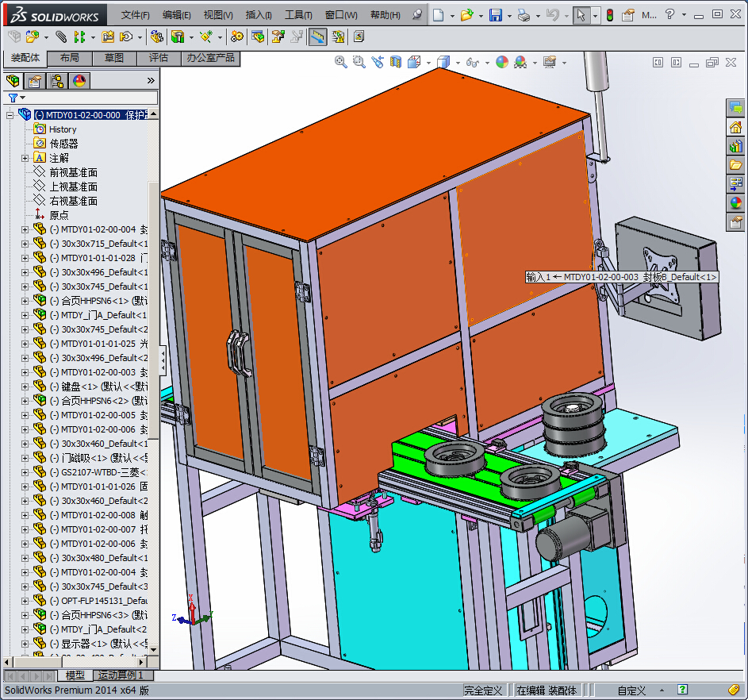The image size is (748, 700).
Task: Click the right-panel collapse viewport button
Action: tap(676, 62)
